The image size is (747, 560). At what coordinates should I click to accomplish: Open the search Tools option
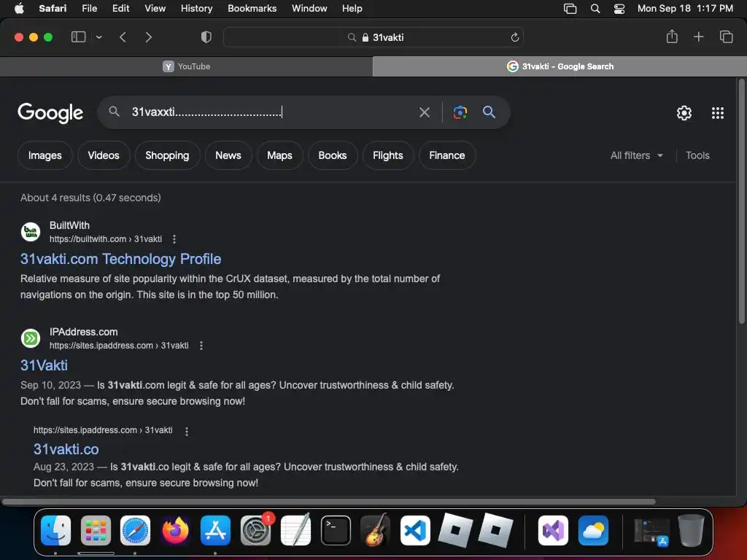697,155
